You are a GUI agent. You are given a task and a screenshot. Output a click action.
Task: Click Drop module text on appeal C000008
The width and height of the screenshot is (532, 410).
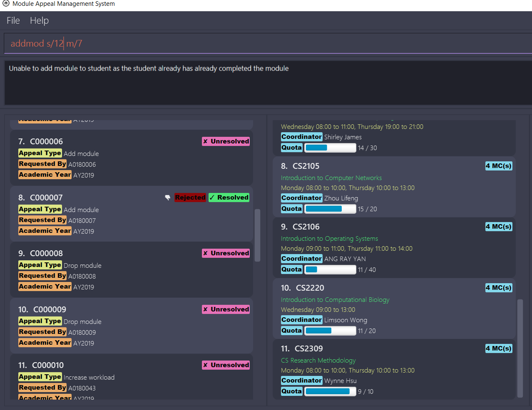click(82, 265)
